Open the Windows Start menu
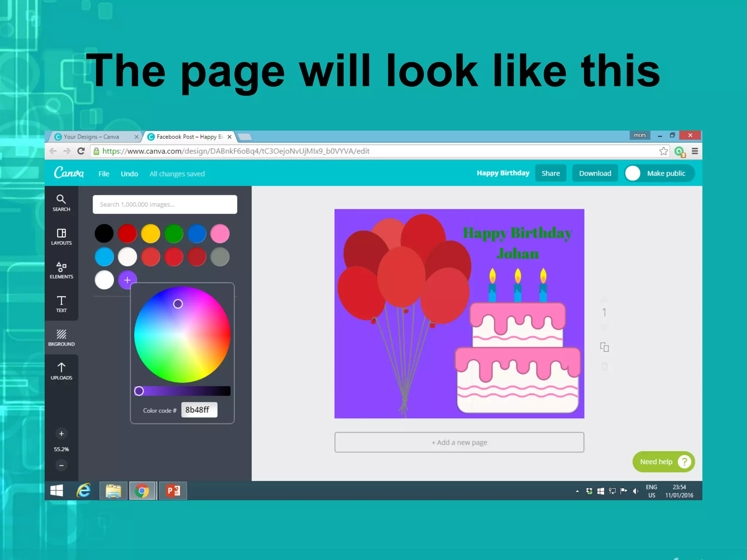 pos(57,491)
